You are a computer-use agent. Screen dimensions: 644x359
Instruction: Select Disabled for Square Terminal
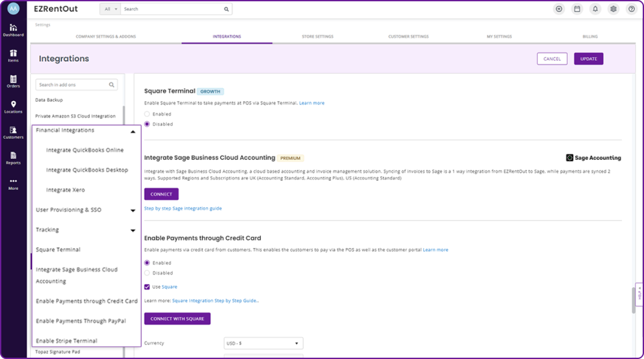click(147, 124)
